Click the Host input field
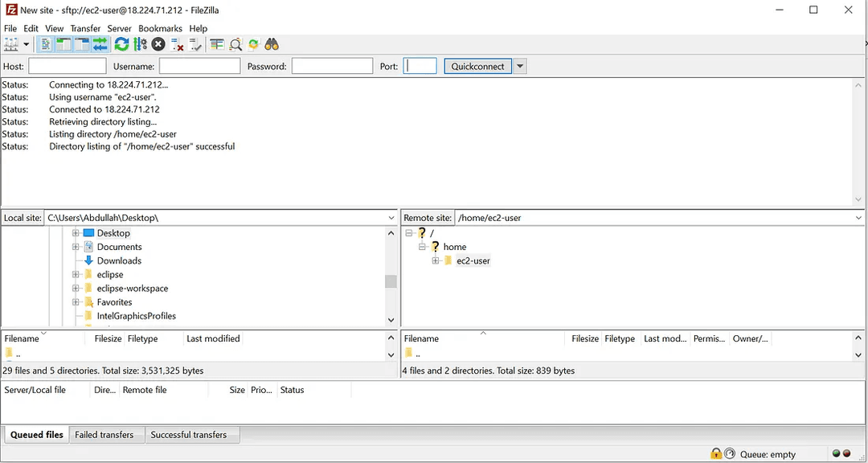 pos(68,66)
